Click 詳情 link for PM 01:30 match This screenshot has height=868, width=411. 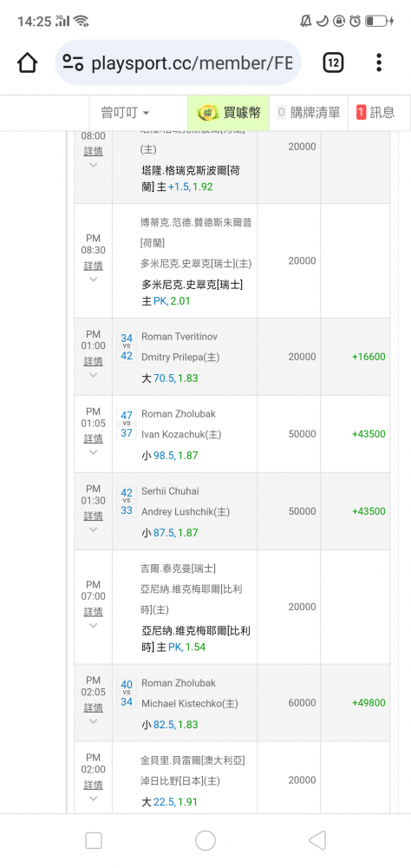click(x=93, y=516)
